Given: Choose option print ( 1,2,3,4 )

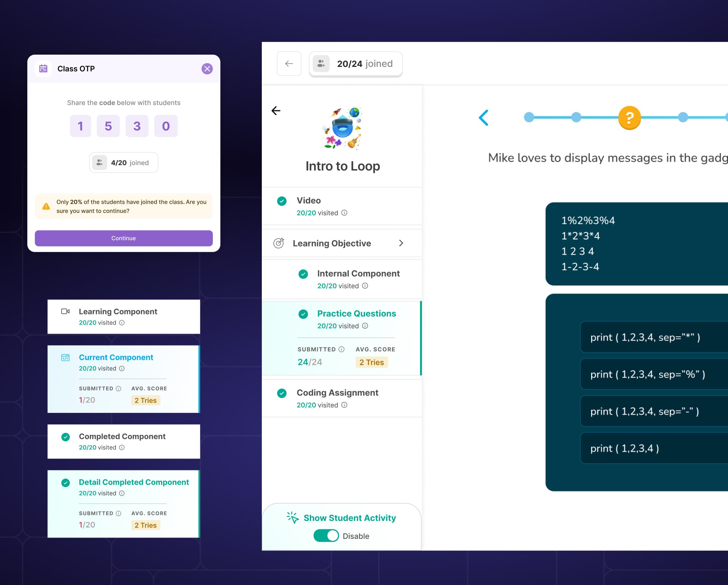Looking at the screenshot, I should 624,448.
